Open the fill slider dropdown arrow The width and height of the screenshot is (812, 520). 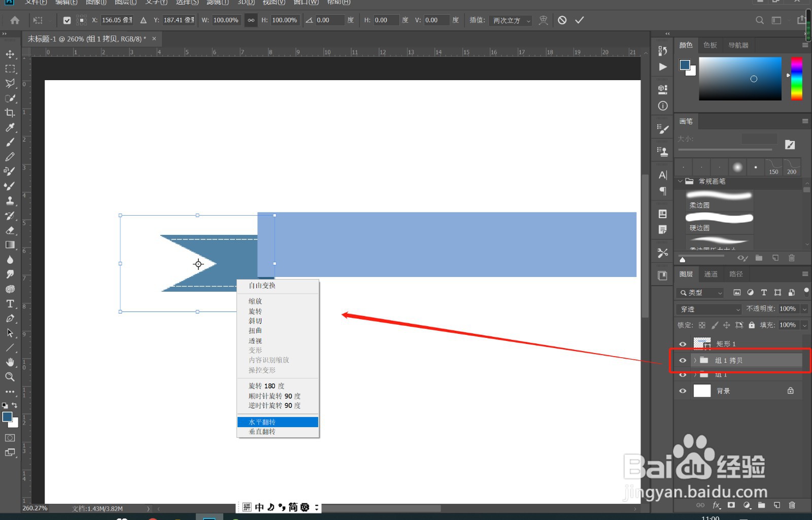tap(804, 325)
